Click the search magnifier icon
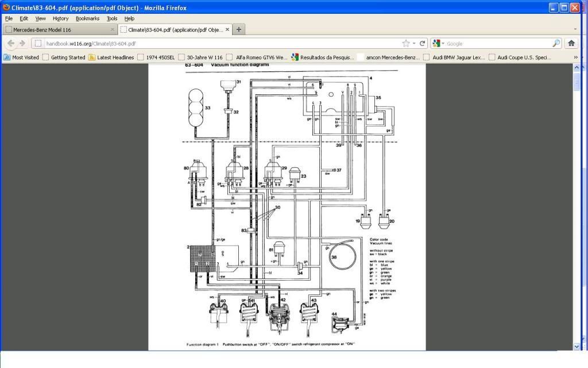Screen dimensions: 588x368 (556, 43)
